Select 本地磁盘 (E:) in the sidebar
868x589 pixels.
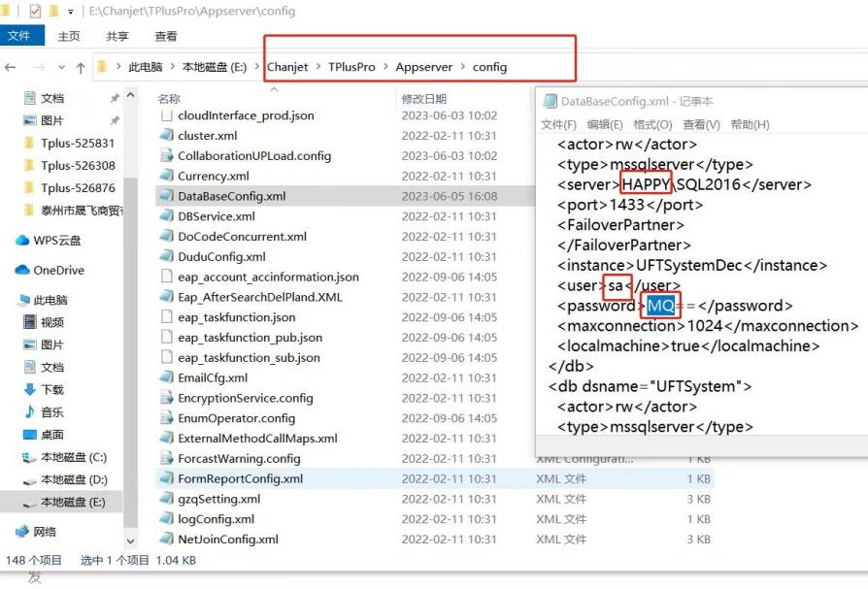click(73, 503)
